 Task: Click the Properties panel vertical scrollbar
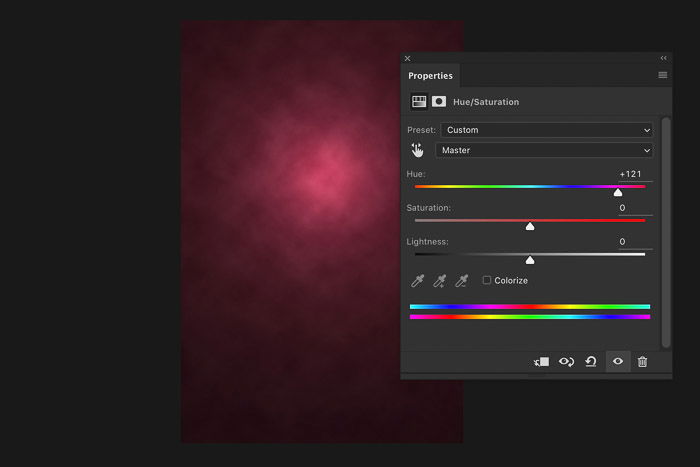(666, 232)
